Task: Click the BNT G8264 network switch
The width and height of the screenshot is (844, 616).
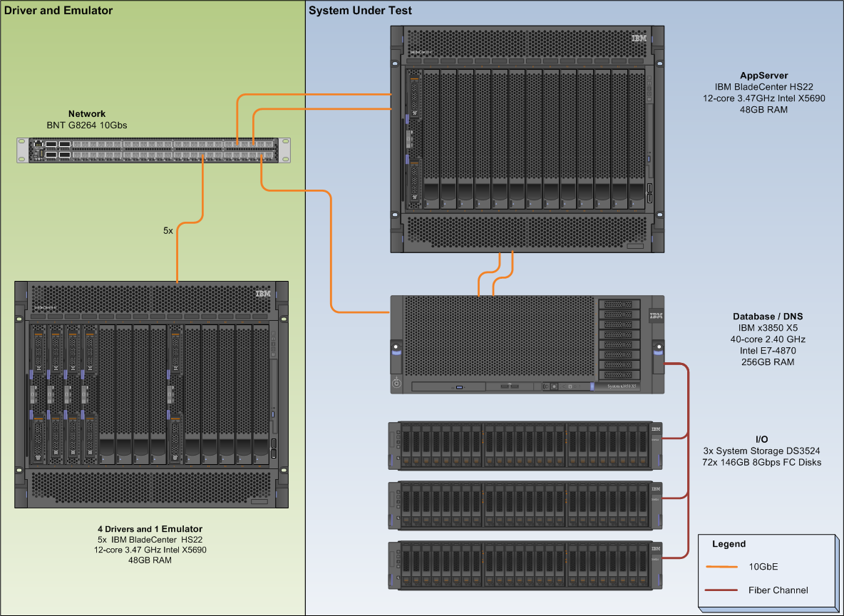Action: [x=153, y=150]
